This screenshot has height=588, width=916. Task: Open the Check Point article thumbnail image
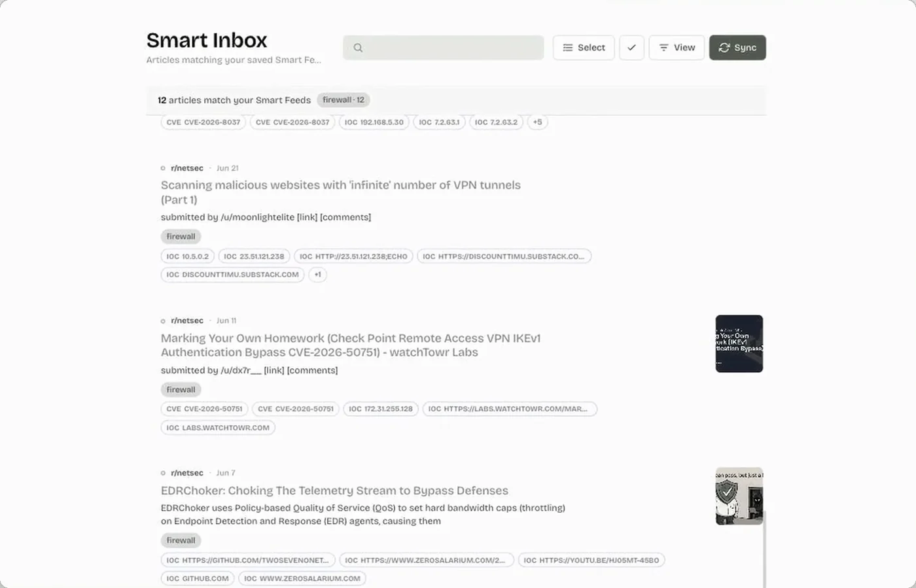[x=739, y=344]
